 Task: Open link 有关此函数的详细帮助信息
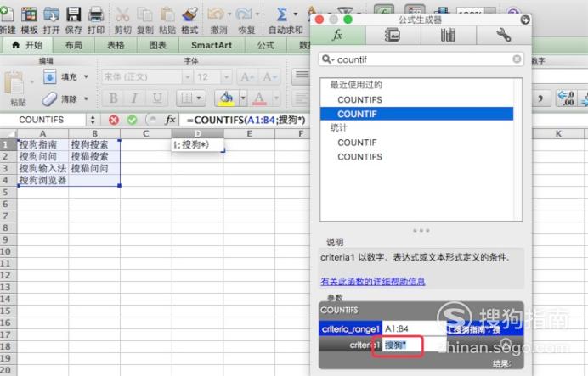coord(373,281)
